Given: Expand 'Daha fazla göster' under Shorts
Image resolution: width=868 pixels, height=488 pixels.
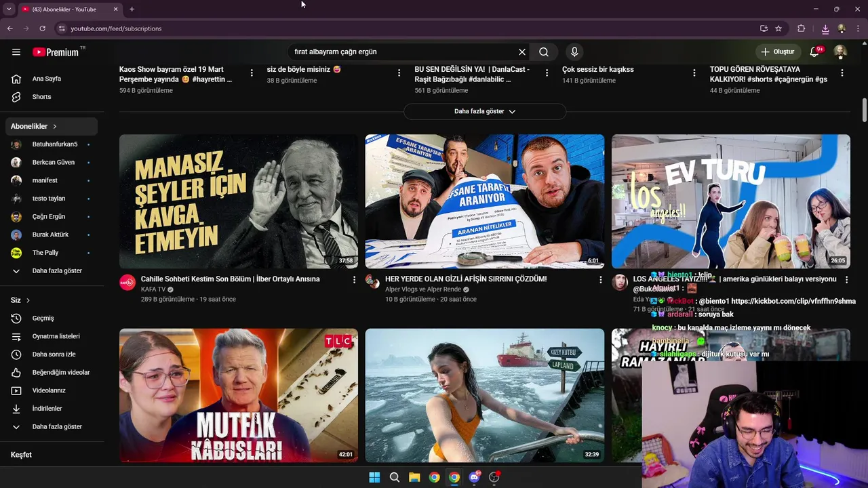Looking at the screenshot, I should point(485,111).
